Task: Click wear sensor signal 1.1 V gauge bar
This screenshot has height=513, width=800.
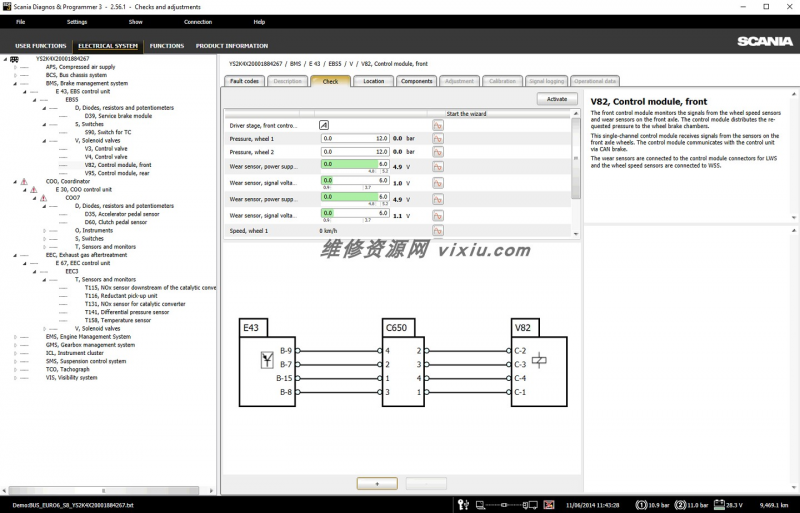Action: click(355, 213)
